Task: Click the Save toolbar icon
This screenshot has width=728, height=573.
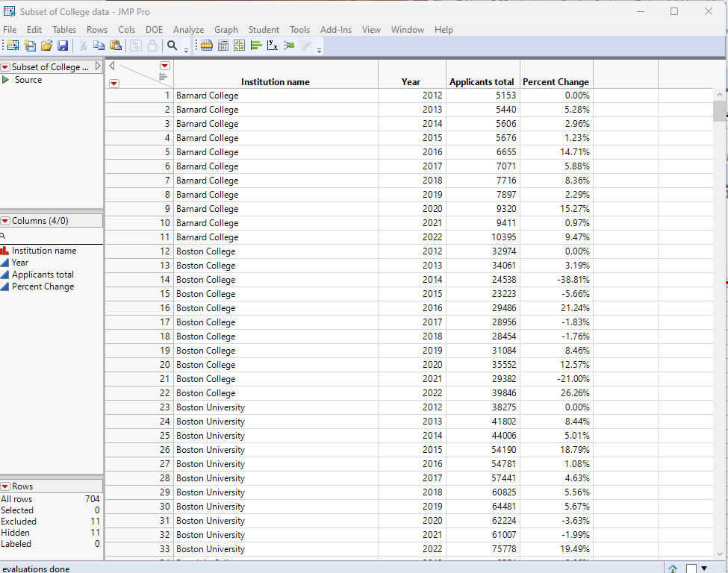Action: pyautogui.click(x=63, y=46)
